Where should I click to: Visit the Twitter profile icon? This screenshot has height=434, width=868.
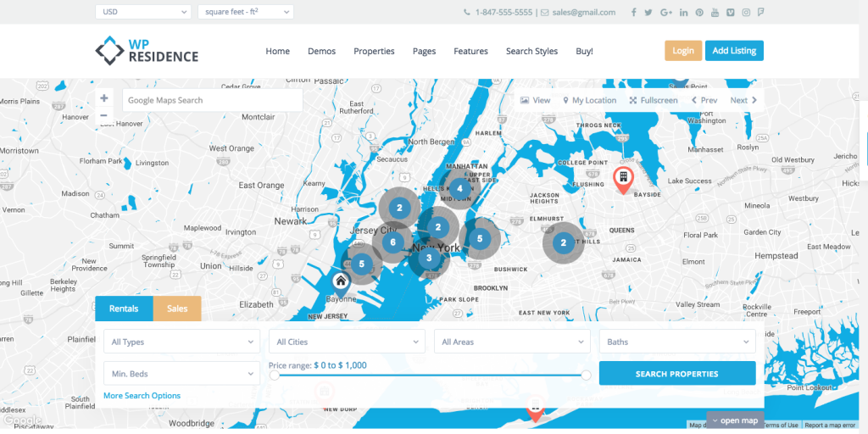coord(648,12)
